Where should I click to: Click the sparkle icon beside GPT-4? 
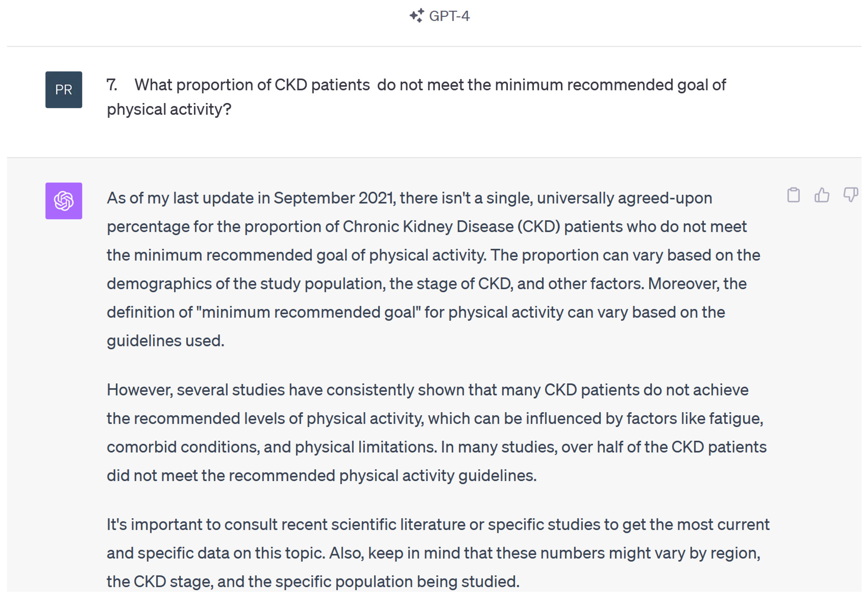417,16
